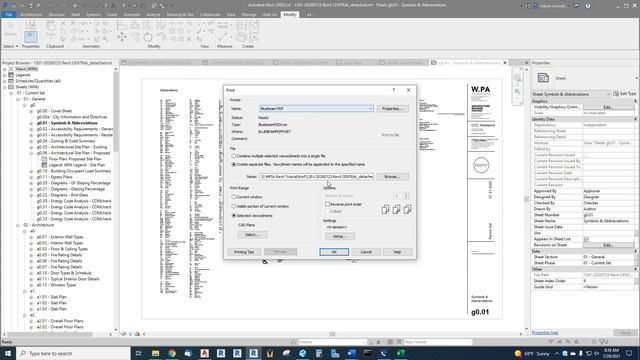Viewport: 640px width, 360px height.
Task: Choose Visible portion of current window
Action: coord(234,206)
